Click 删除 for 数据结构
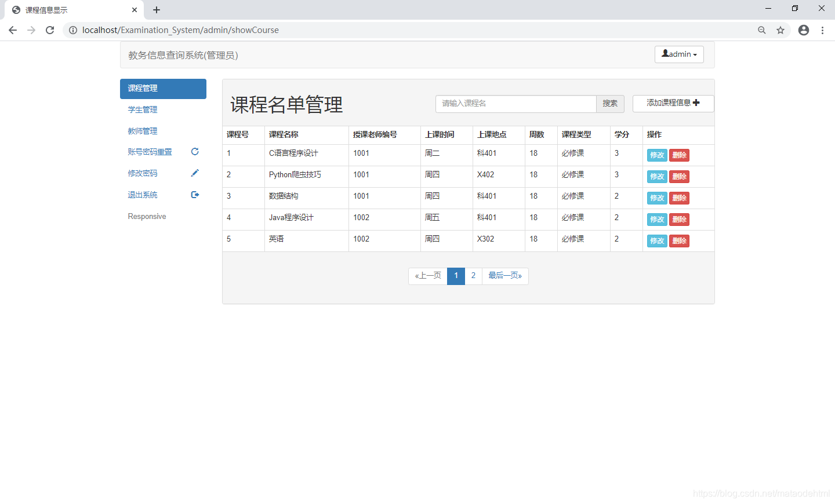 pos(679,198)
